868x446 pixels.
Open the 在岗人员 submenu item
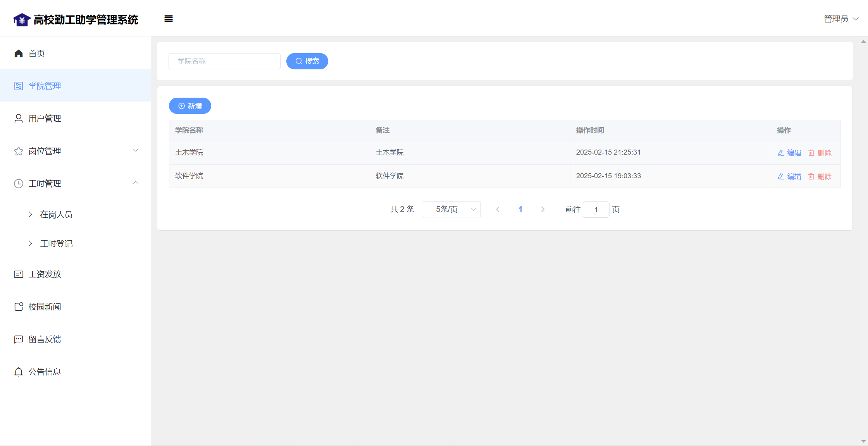click(x=56, y=215)
